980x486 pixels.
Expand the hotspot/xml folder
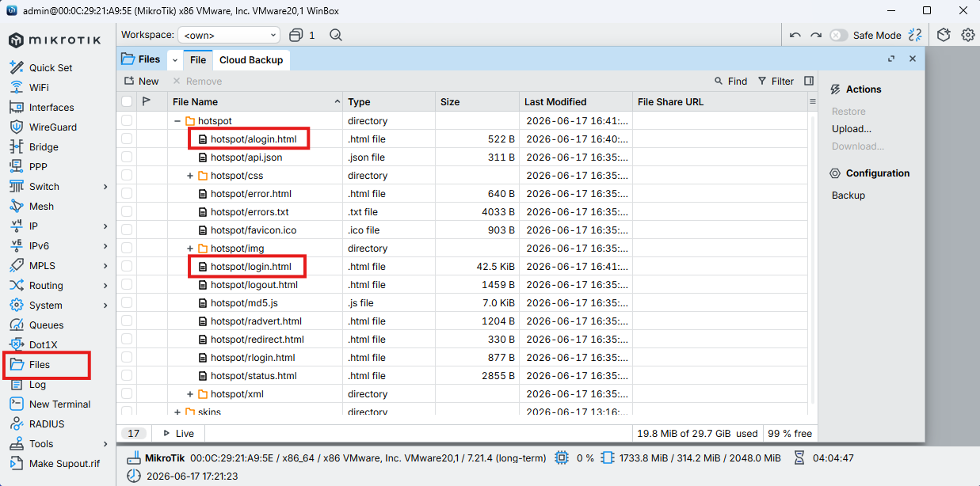pyautogui.click(x=190, y=394)
